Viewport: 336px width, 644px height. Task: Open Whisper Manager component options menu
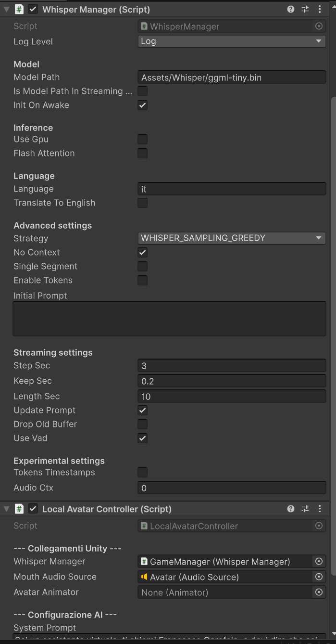click(x=320, y=9)
